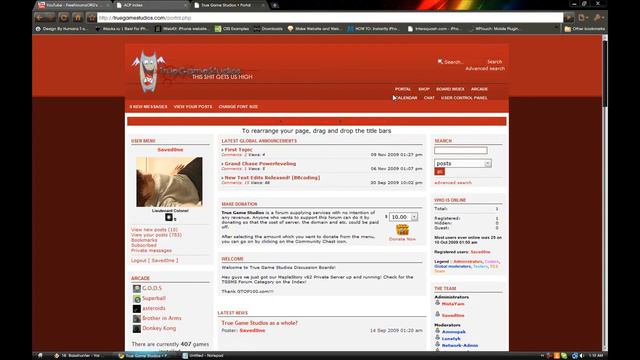The image size is (640, 360).
Task: Click the asteroids arcade game icon
Action: (x=137, y=309)
